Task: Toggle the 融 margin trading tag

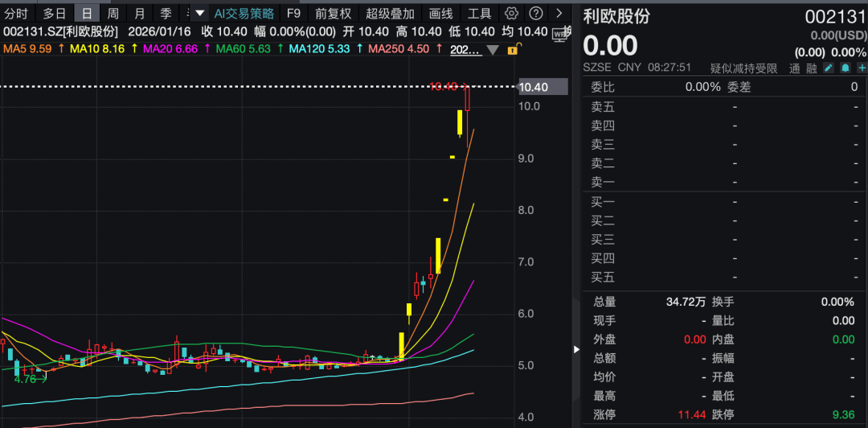Action: click(x=810, y=68)
